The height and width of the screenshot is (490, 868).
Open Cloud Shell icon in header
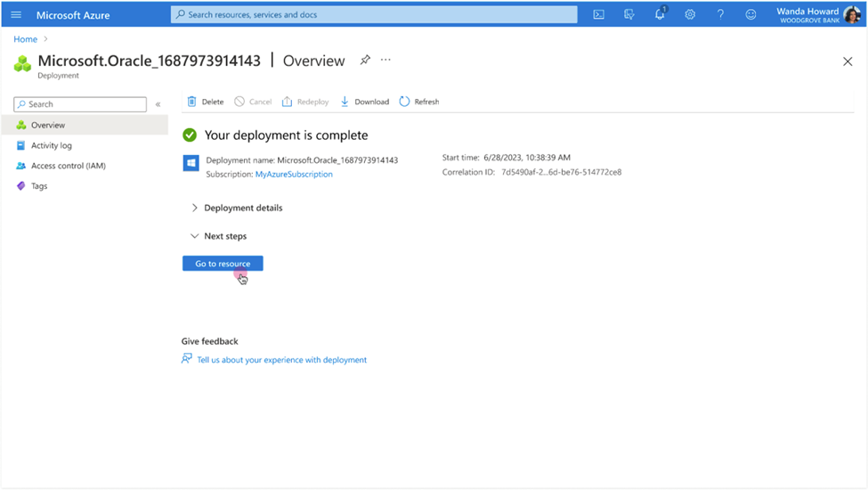point(598,15)
